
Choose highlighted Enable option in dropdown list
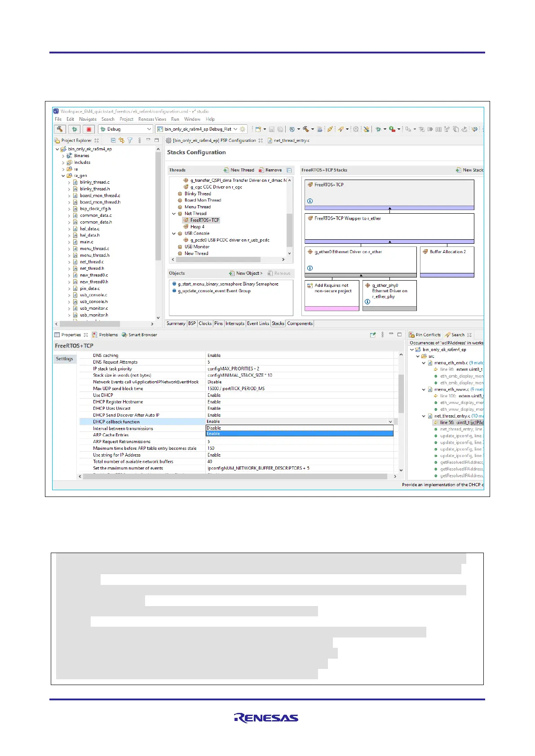point(300,434)
